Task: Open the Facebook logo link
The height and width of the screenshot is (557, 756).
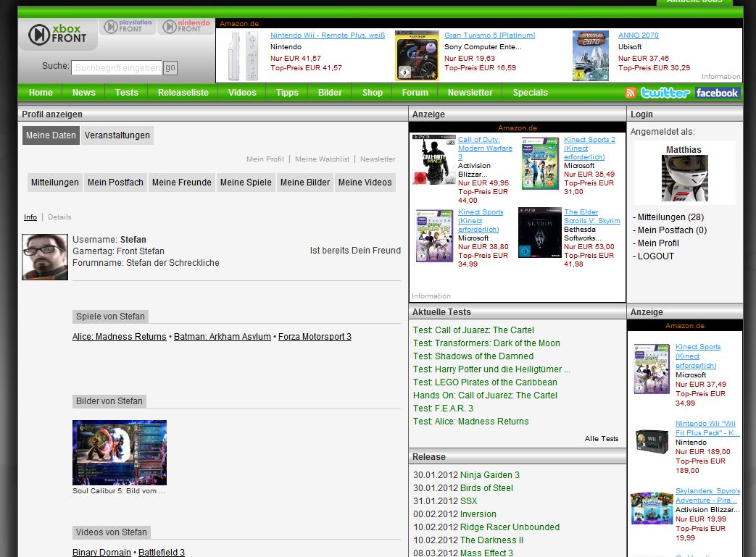Action: (x=717, y=93)
